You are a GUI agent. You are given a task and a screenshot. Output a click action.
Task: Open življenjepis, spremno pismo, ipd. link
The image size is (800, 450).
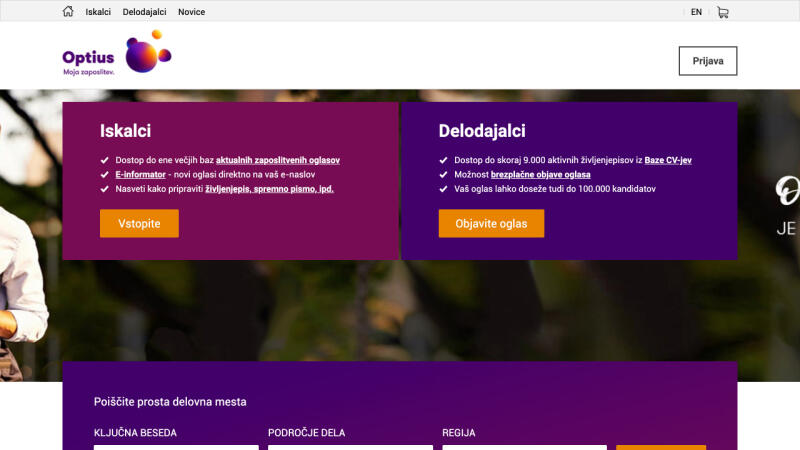269,189
